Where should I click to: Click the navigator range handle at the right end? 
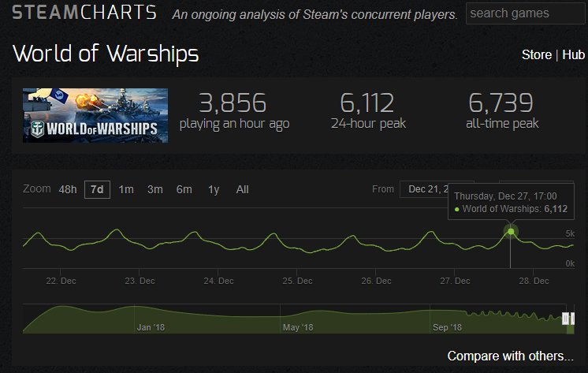tap(572, 319)
